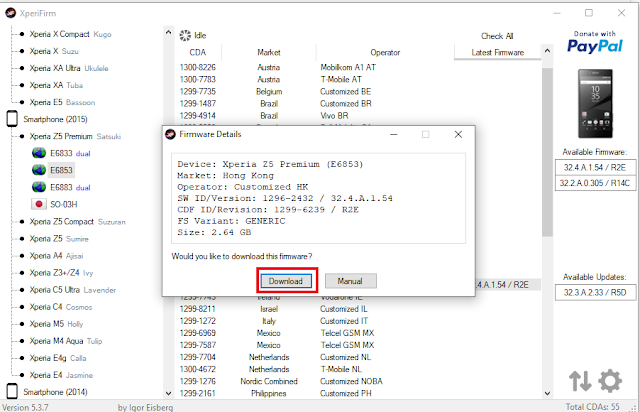
Task: Select firmware 32.4.A.1.54 / R2E box
Action: tap(595, 167)
